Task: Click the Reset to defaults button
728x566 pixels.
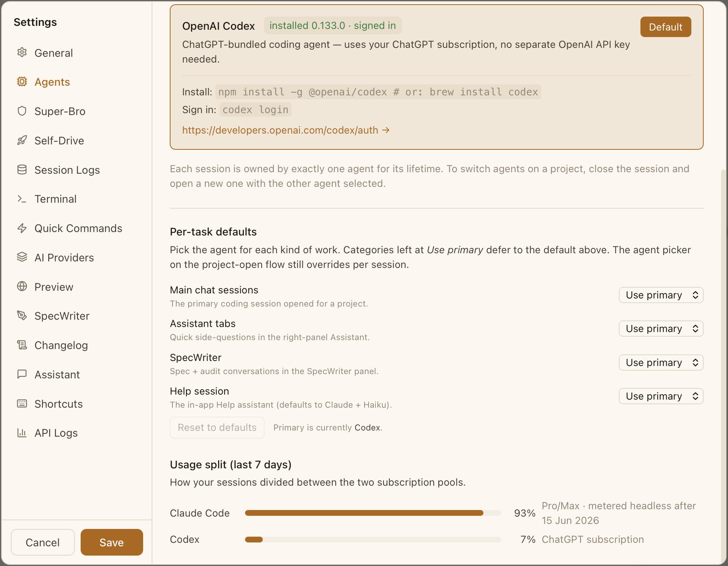Action: 217,427
